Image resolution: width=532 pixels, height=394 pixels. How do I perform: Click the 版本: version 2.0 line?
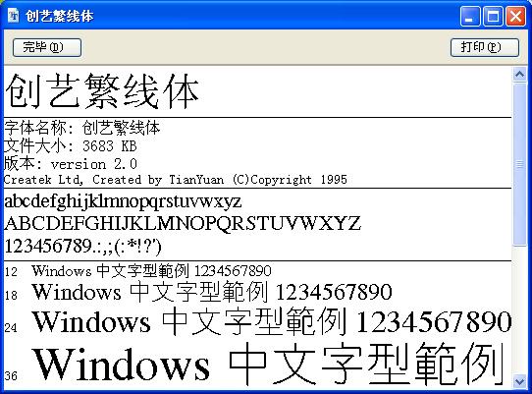(71, 164)
